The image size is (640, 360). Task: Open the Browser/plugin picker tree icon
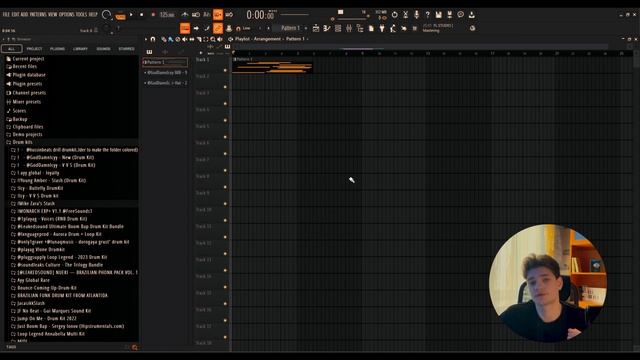(360, 28)
